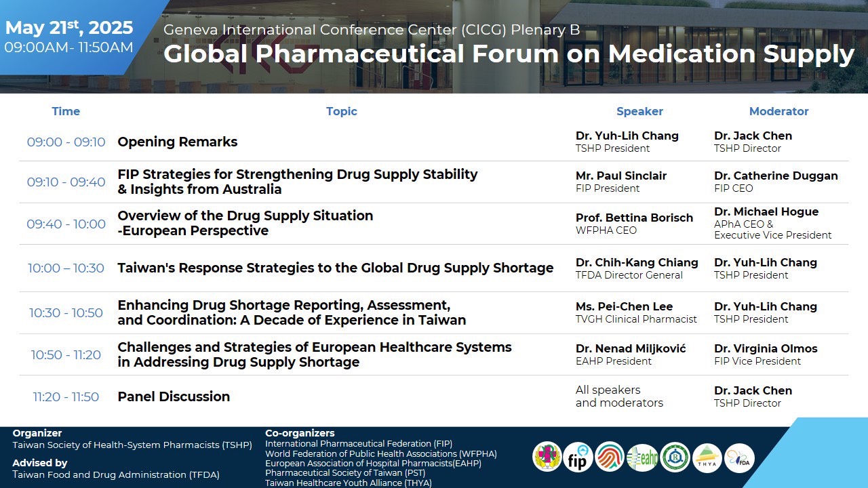Click the eahp logo in the footer
The width and height of the screenshot is (868, 488).
pyautogui.click(x=642, y=457)
